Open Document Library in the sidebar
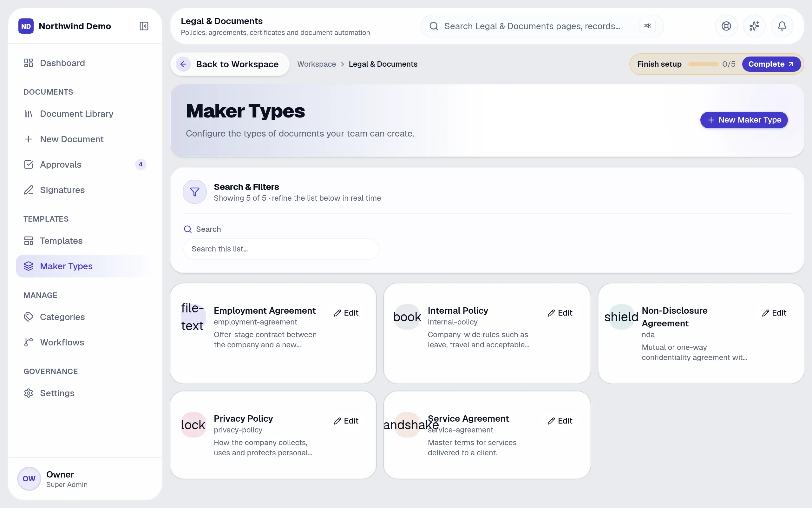Viewport: 812px width, 508px height. coord(85,114)
